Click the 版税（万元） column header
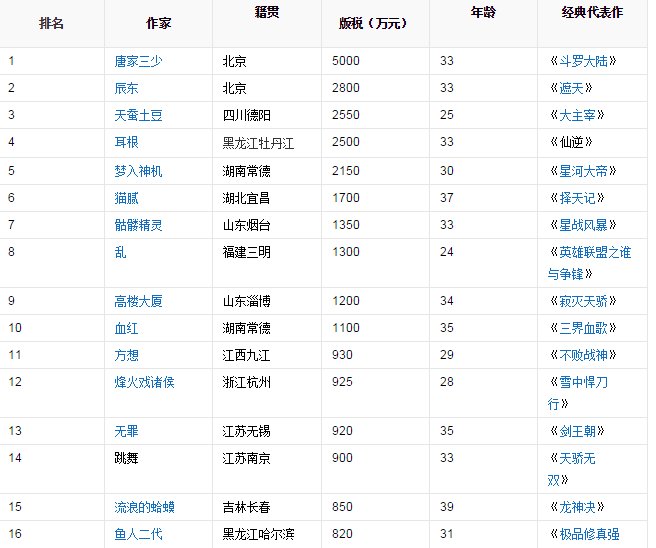The image size is (656, 548). tap(373, 23)
